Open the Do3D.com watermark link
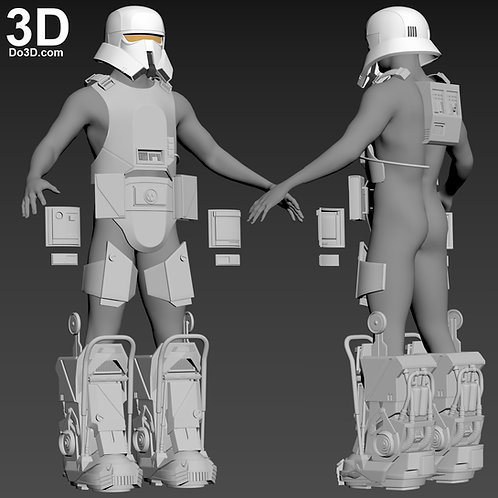 coord(36,53)
